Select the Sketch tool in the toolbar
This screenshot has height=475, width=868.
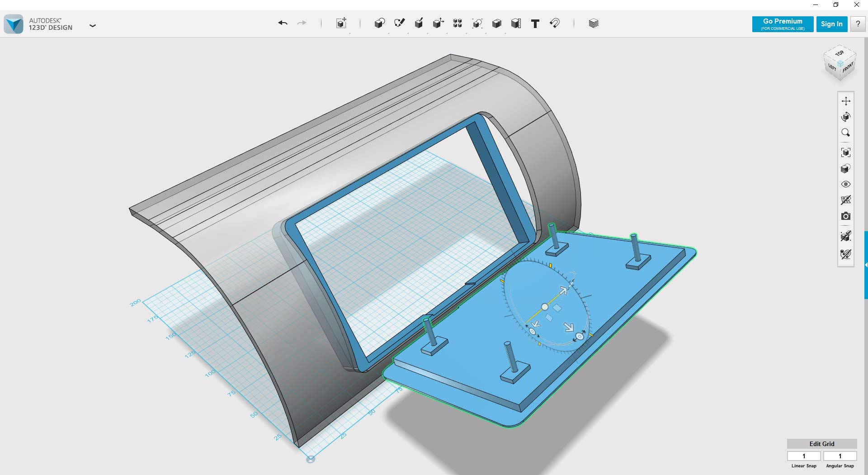tap(400, 23)
